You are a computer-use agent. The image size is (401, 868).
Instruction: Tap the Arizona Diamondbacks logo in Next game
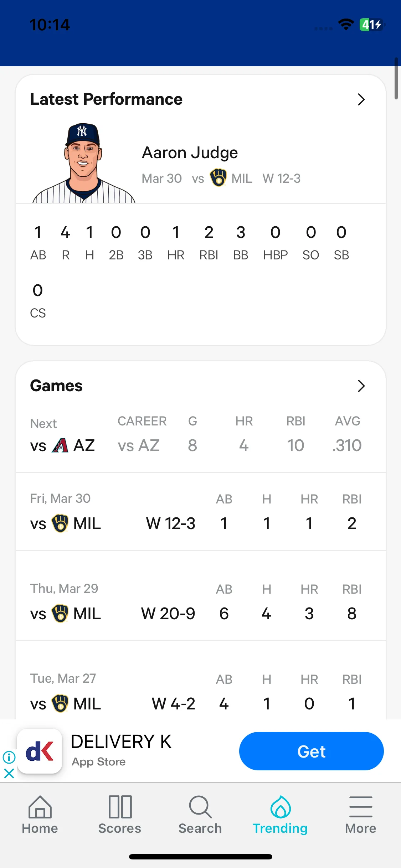click(60, 445)
